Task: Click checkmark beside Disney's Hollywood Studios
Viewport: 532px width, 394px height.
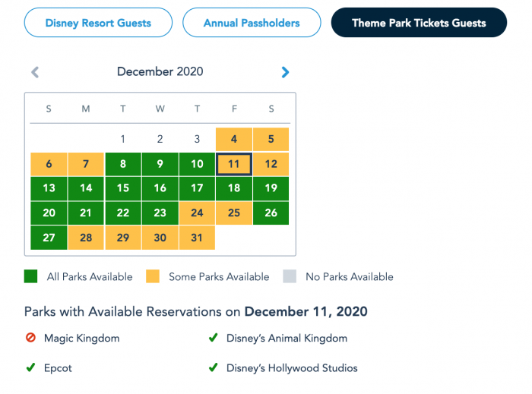Action: click(x=214, y=368)
